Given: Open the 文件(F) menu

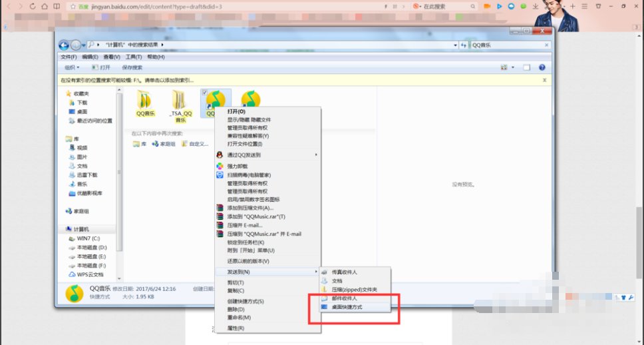Looking at the screenshot, I should click(69, 57).
